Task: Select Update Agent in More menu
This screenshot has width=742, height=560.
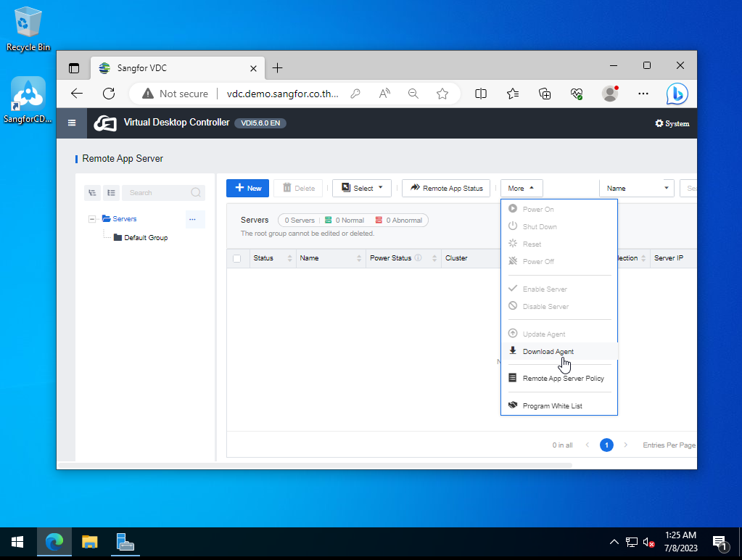Action: (559, 334)
